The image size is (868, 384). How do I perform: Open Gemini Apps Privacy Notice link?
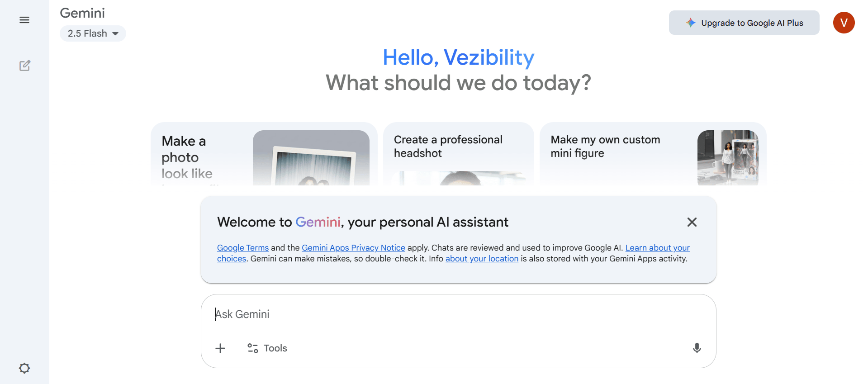point(353,248)
